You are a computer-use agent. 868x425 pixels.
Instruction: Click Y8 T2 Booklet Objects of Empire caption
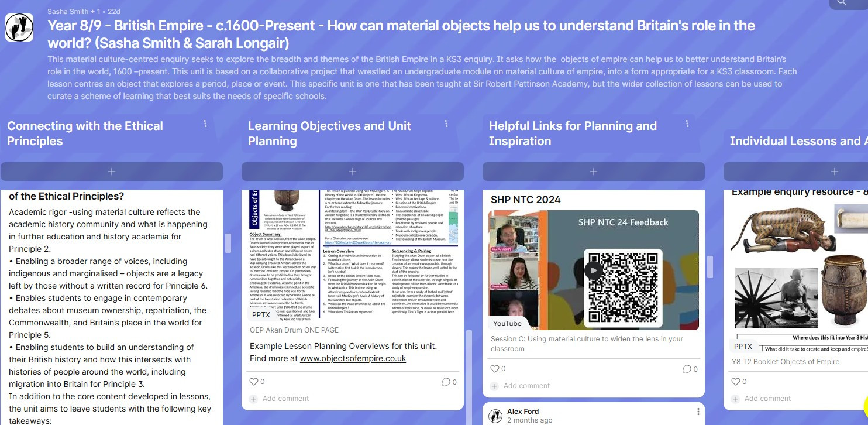(x=786, y=362)
